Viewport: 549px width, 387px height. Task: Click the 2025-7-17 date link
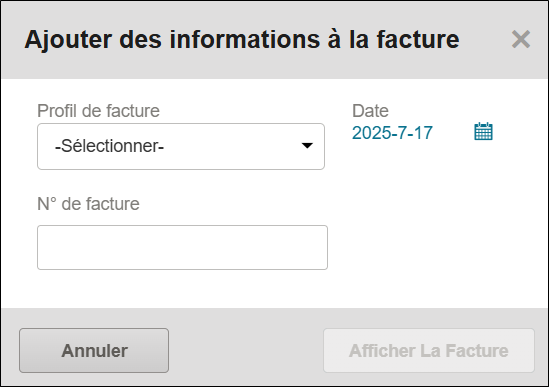click(392, 133)
